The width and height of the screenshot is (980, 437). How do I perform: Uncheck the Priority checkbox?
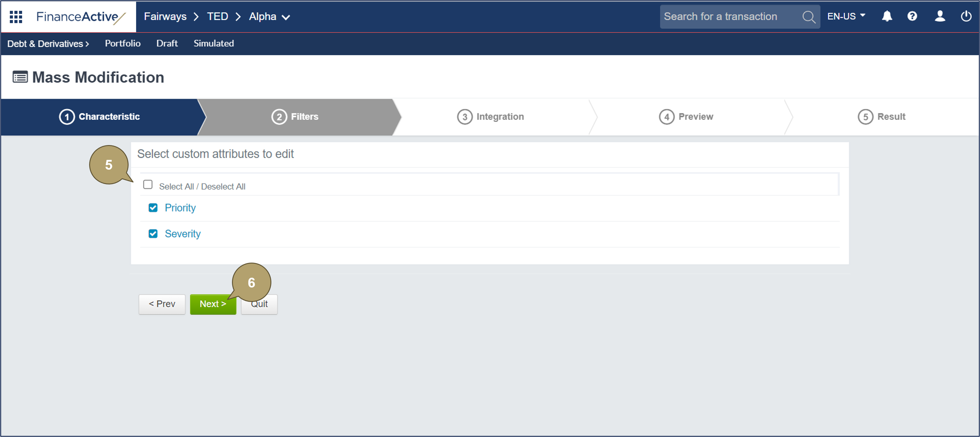click(153, 208)
